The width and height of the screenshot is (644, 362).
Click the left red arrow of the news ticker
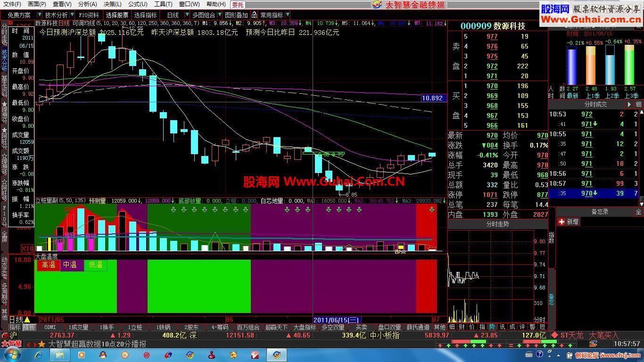click(27, 344)
